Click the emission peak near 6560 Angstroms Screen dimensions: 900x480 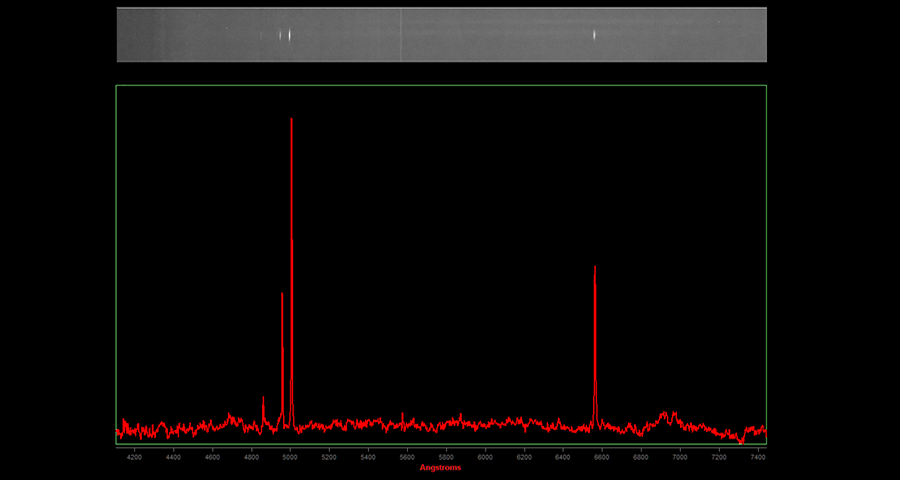[x=595, y=270]
